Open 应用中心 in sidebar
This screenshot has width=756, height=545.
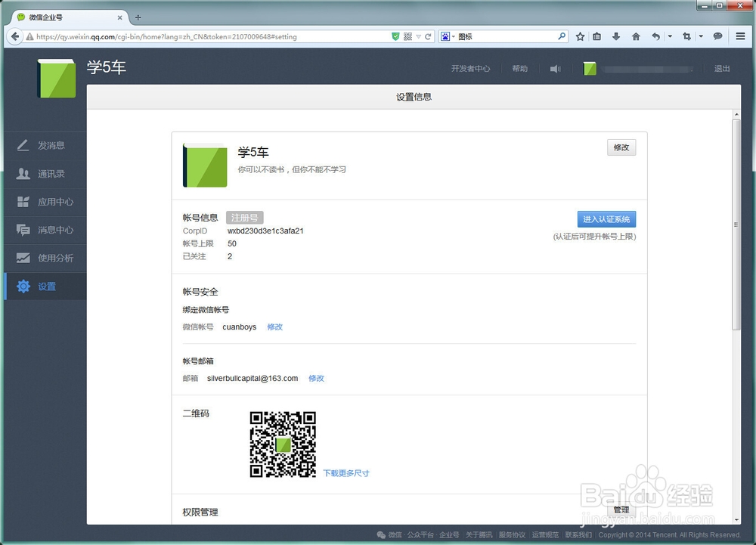coord(45,202)
